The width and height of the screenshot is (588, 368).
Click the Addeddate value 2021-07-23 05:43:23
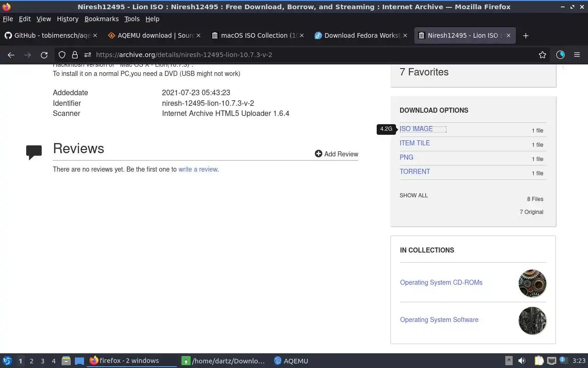[x=196, y=92]
